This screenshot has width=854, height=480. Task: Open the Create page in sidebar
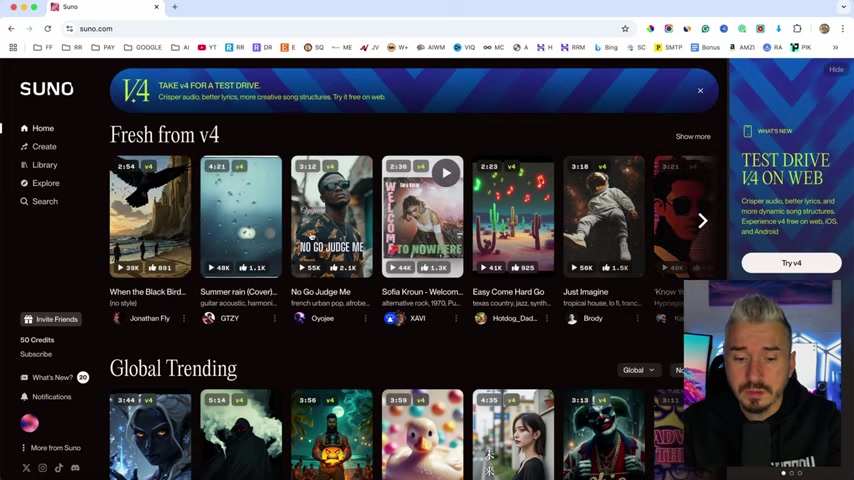[38, 147]
